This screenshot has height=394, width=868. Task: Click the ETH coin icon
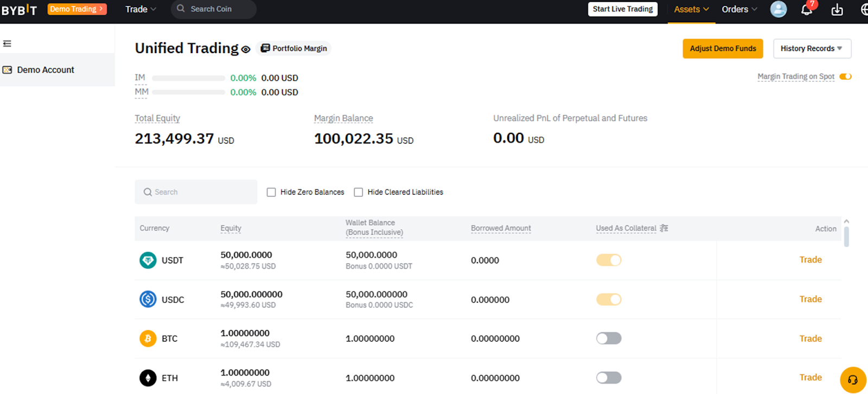(x=148, y=378)
